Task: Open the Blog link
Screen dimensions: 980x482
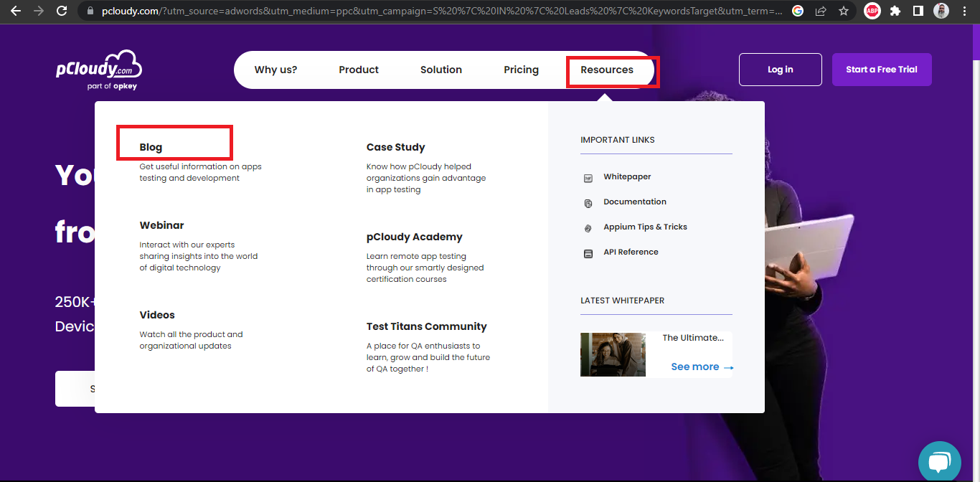Action: click(151, 147)
